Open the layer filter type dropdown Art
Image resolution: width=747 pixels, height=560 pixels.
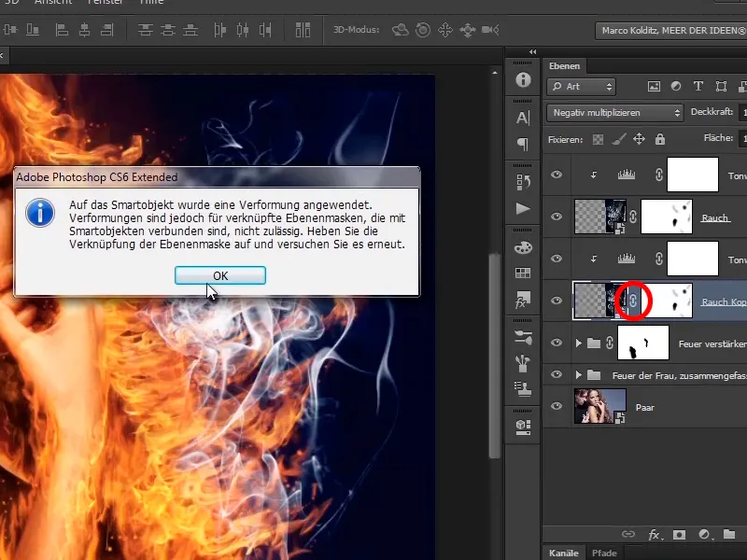pyautogui.click(x=581, y=87)
